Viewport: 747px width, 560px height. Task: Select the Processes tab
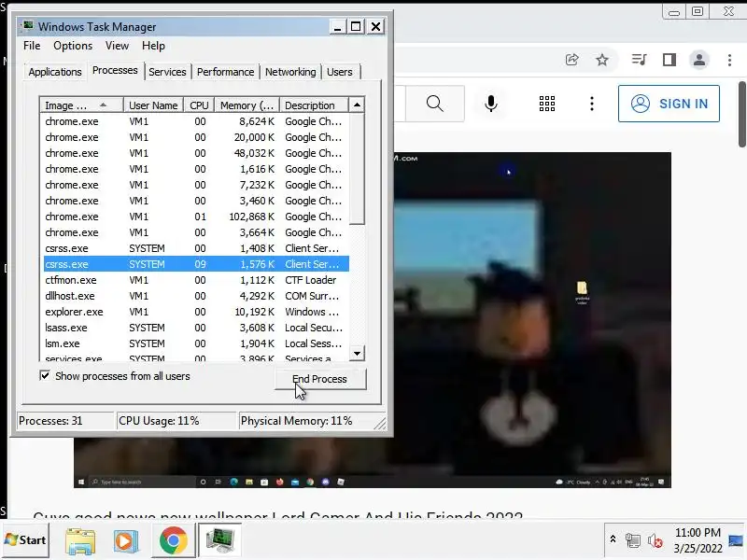point(115,71)
